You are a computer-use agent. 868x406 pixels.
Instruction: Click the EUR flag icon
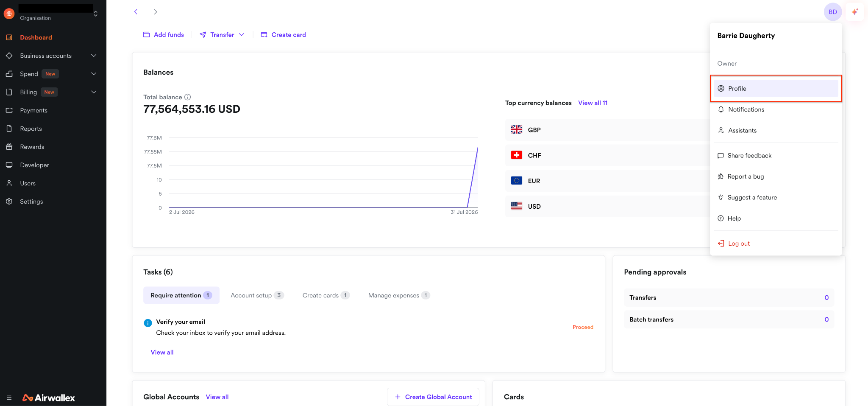pos(516,181)
